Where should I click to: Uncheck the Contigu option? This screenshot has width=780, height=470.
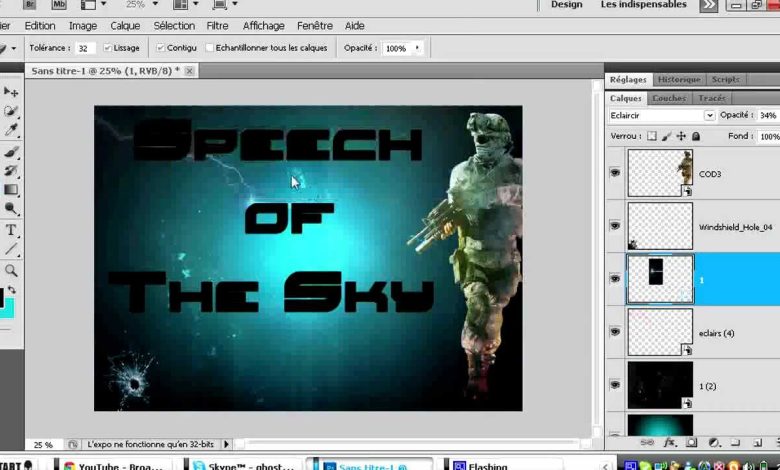click(160, 48)
